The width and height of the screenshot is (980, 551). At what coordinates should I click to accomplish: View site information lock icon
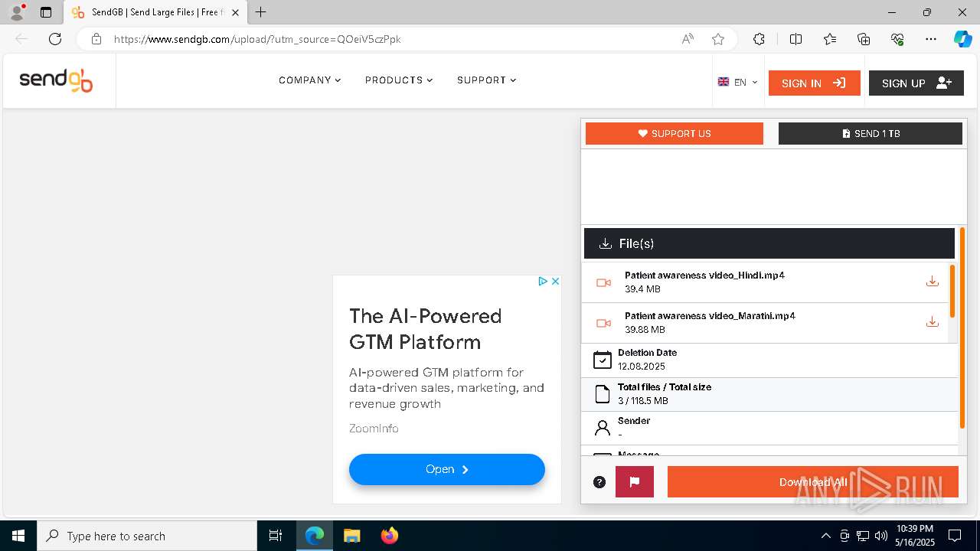click(x=96, y=39)
